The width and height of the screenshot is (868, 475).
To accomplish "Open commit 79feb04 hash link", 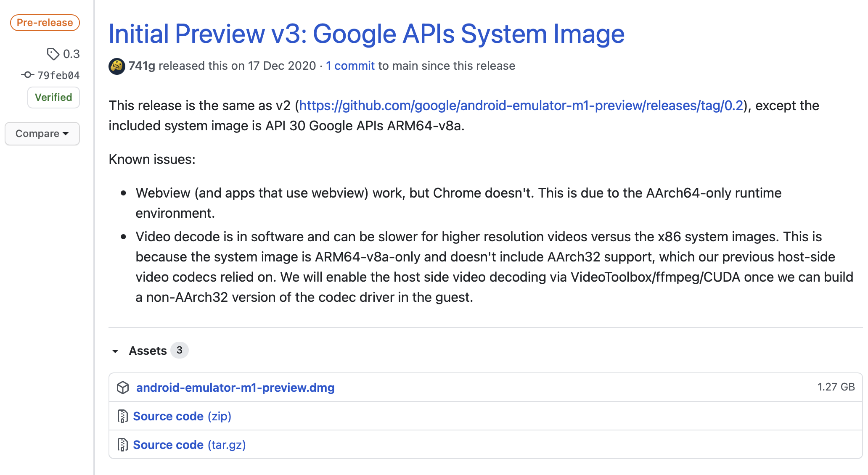I will 58,75.
